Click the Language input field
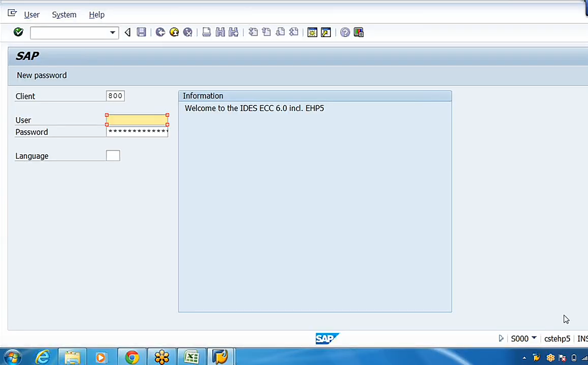This screenshot has width=588, height=365. pyautogui.click(x=113, y=156)
